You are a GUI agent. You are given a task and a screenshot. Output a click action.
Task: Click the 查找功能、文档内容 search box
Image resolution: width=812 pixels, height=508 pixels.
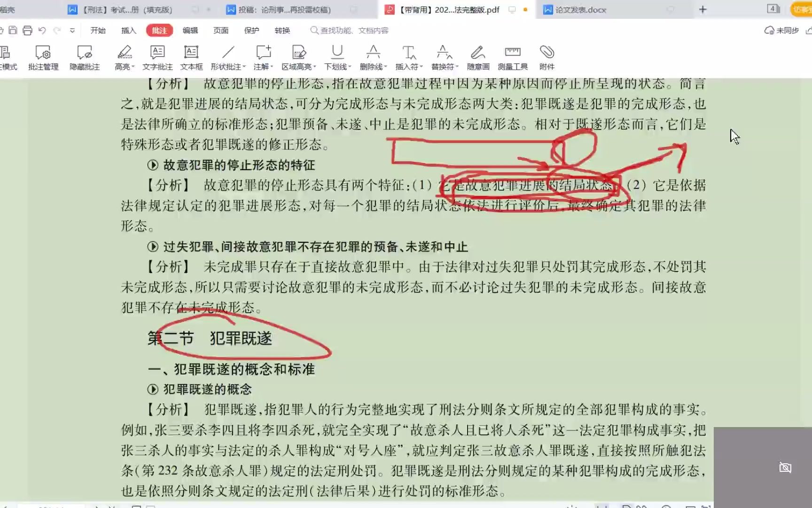[x=350, y=30]
